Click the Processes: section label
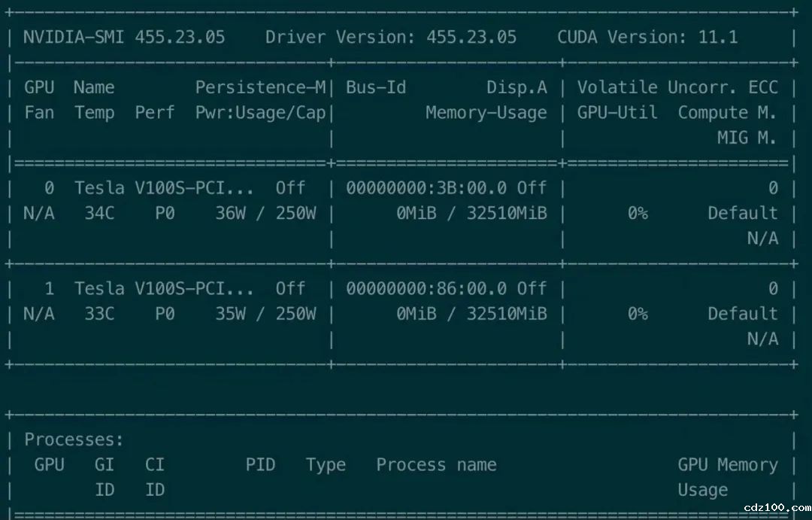The width and height of the screenshot is (812, 520). point(74,440)
